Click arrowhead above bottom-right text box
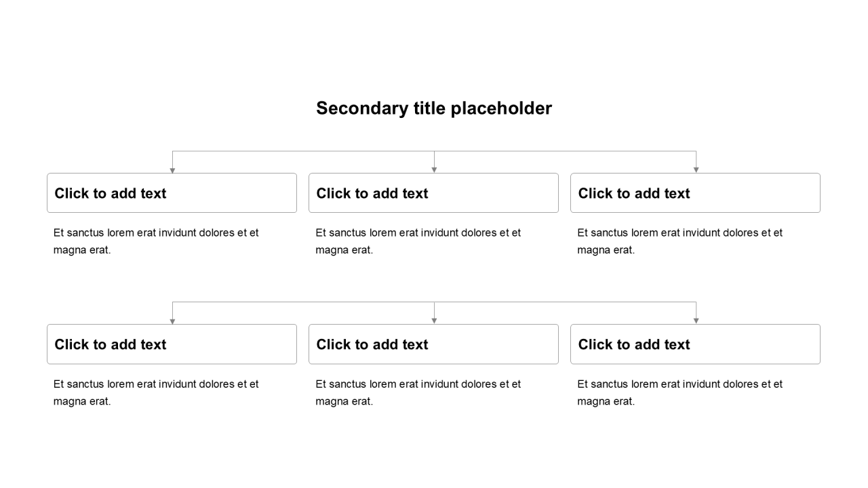This screenshot has width=868, height=488. 696,321
